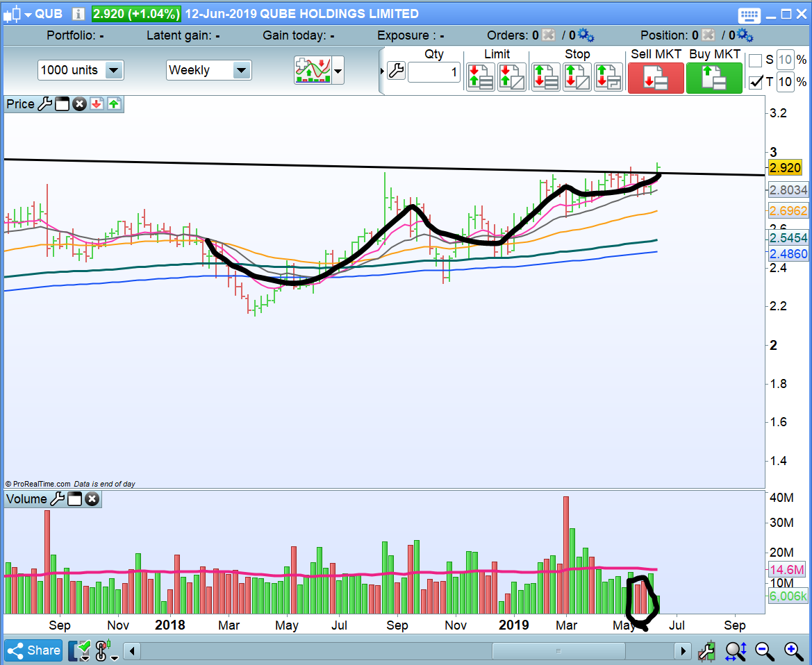
Task: Click the blue 2.4860 moving average label
Action: coord(788,253)
